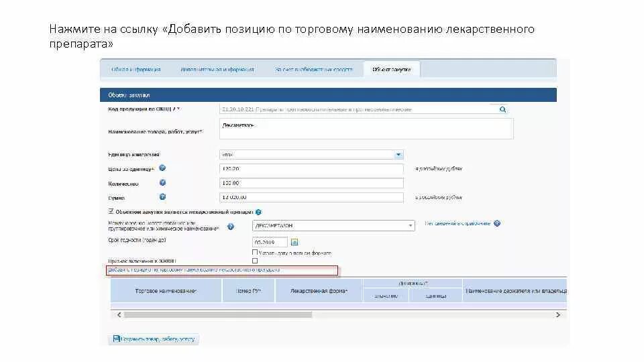The height and width of the screenshot is (362, 644).
Task: Open help icon beside the medicinal product checkbox label
Action: pos(258,213)
